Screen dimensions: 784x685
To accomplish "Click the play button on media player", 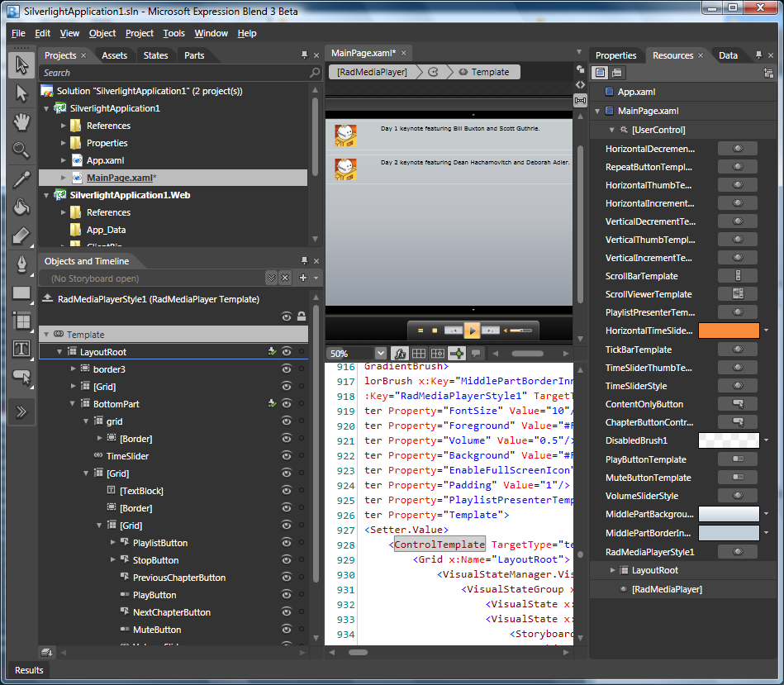I will point(472,331).
